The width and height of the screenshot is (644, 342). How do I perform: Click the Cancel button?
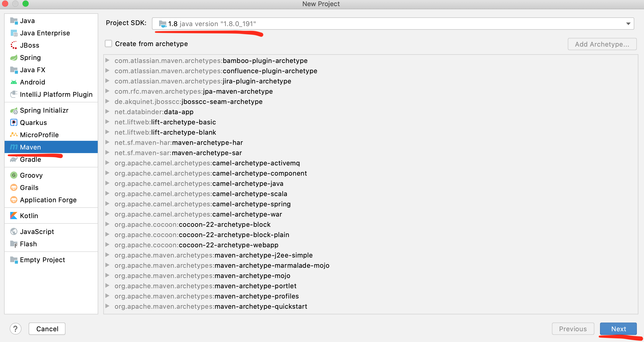[x=47, y=329]
